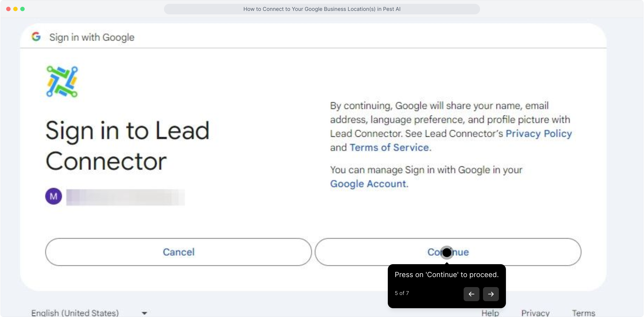Click the Privacy footer link
644x317 pixels.
pos(535,313)
